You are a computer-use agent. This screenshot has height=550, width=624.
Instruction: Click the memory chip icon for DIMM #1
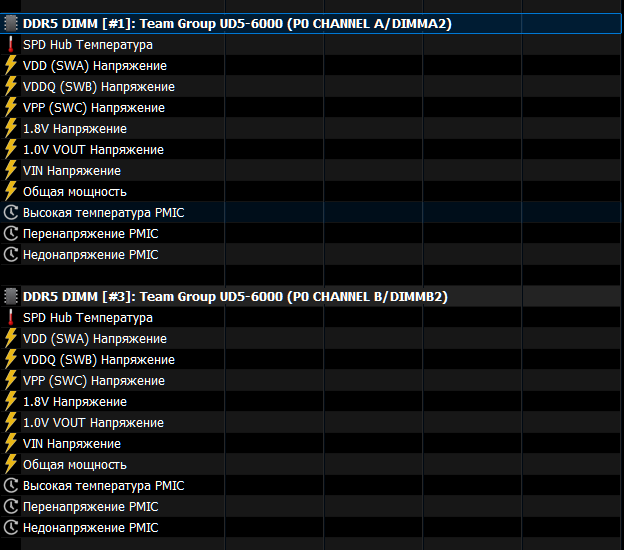(11, 23)
